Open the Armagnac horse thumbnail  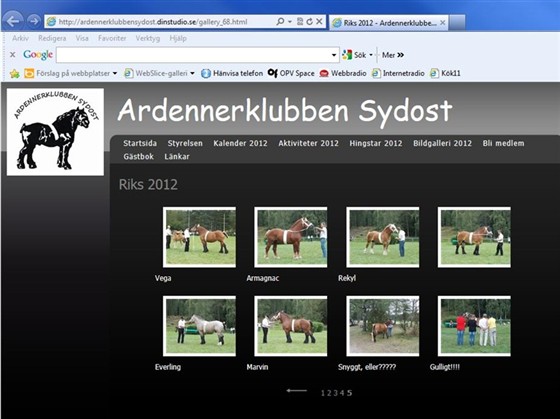click(x=291, y=237)
